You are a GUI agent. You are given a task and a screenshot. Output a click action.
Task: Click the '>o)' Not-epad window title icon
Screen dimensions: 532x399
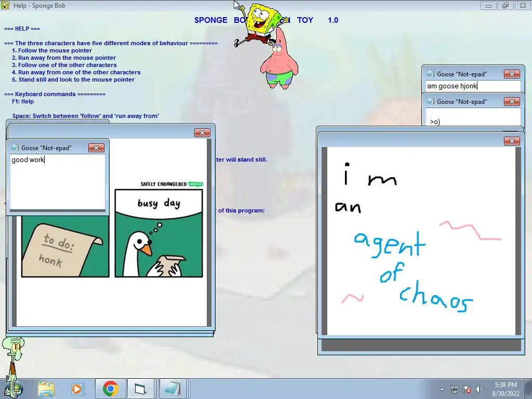(431, 101)
